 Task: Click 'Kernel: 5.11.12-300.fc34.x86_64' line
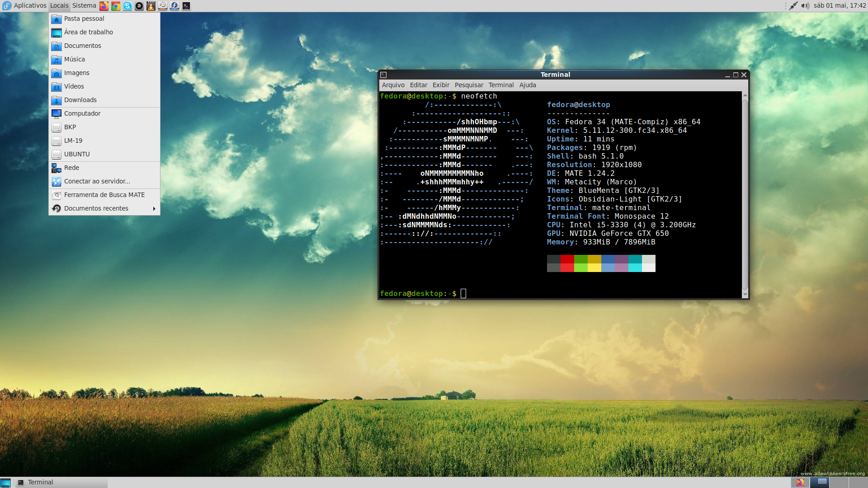pos(617,131)
